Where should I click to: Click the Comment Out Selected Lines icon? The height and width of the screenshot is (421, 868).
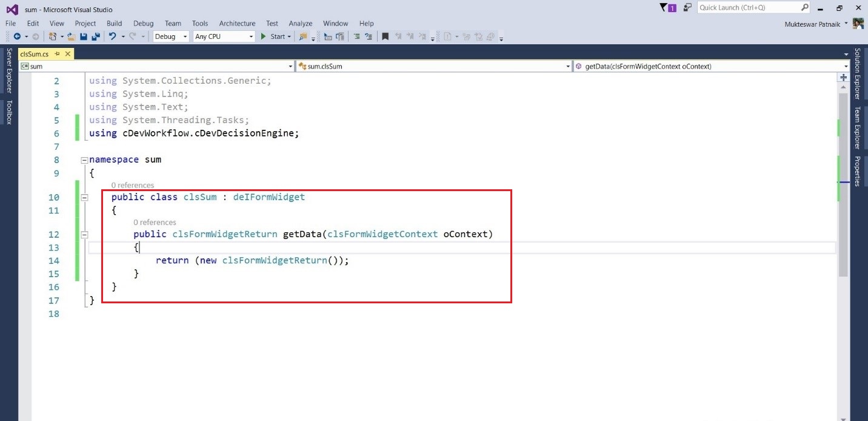coord(357,36)
